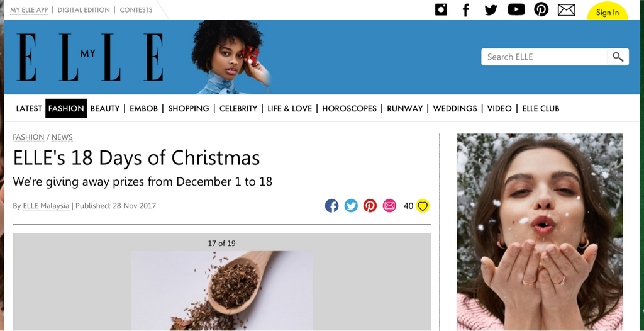Click the yellow Sign In button
The image size is (644, 331).
[x=608, y=12]
